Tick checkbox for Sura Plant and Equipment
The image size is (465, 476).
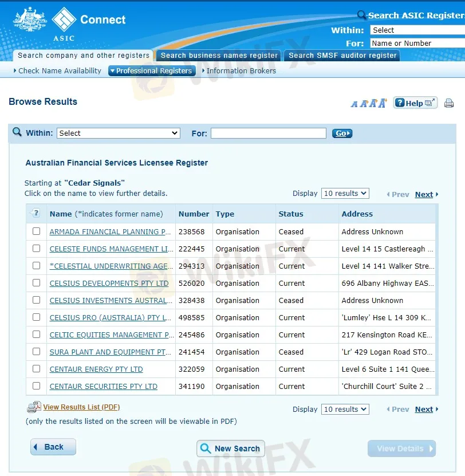pos(37,352)
